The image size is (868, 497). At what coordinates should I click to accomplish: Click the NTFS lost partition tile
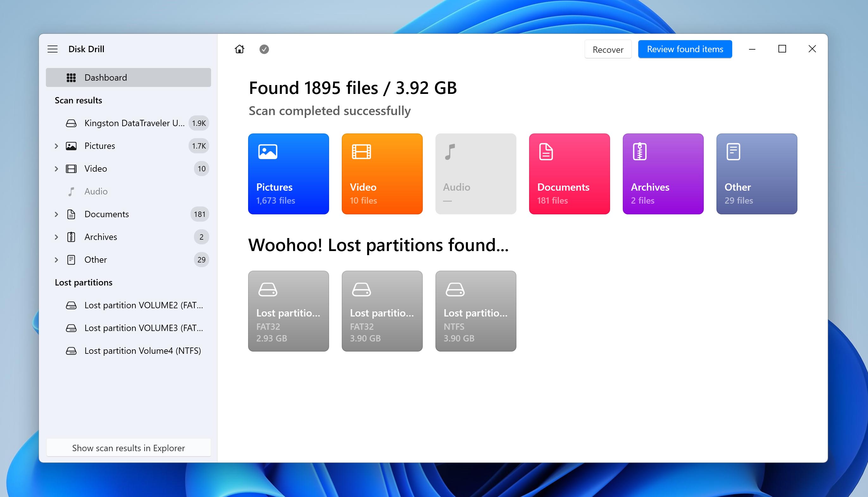[x=476, y=311]
